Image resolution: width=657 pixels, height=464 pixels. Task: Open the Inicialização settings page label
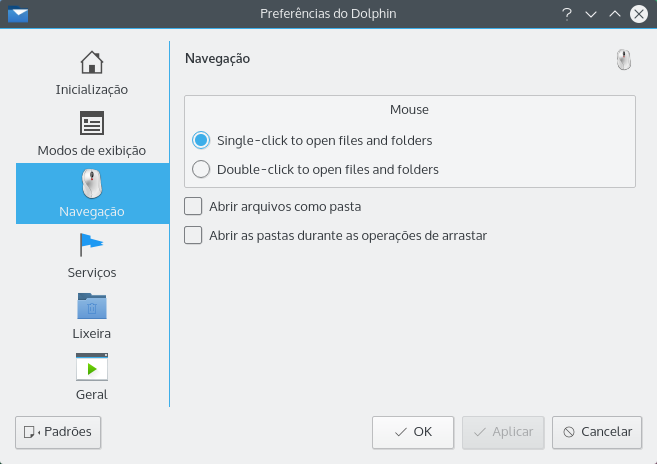(x=92, y=89)
